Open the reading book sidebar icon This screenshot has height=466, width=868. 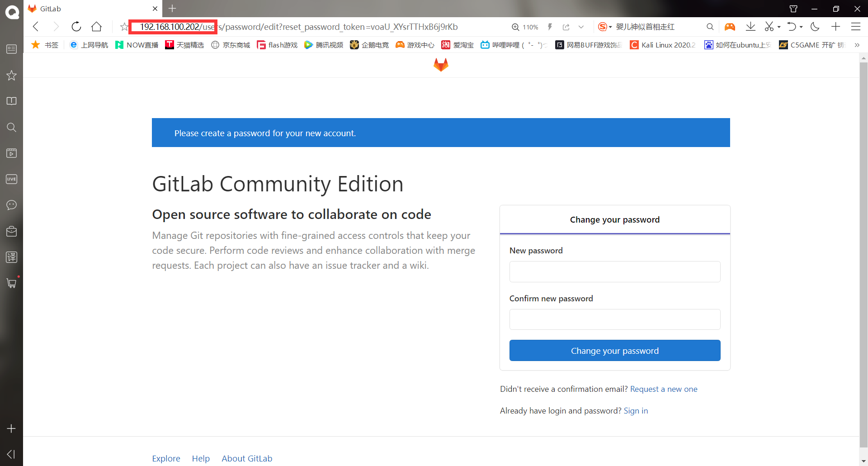tap(12, 101)
